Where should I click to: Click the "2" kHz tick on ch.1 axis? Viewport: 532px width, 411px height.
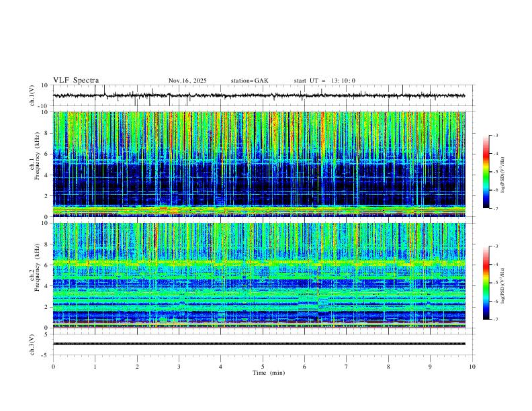[47, 195]
